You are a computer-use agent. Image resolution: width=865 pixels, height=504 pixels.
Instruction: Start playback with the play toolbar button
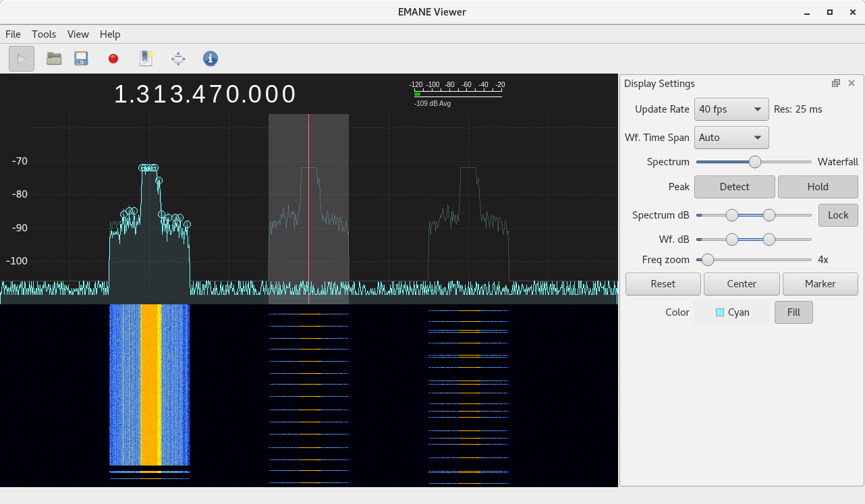click(22, 59)
